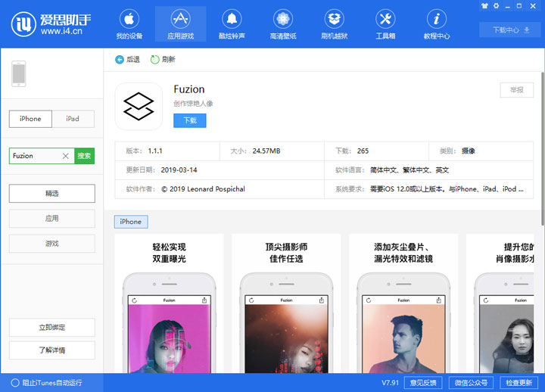Image resolution: width=545 pixels, height=392 pixels.
Task: Click the 举报 report button
Action: 516,90
